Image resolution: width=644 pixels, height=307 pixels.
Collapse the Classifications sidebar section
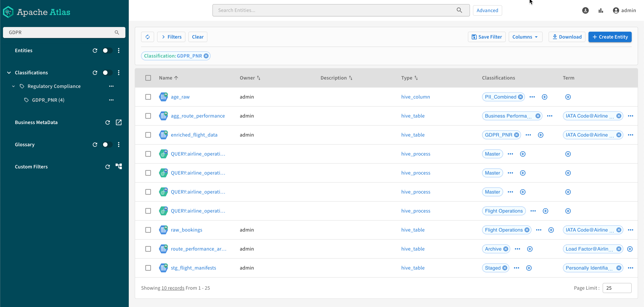[x=9, y=73]
